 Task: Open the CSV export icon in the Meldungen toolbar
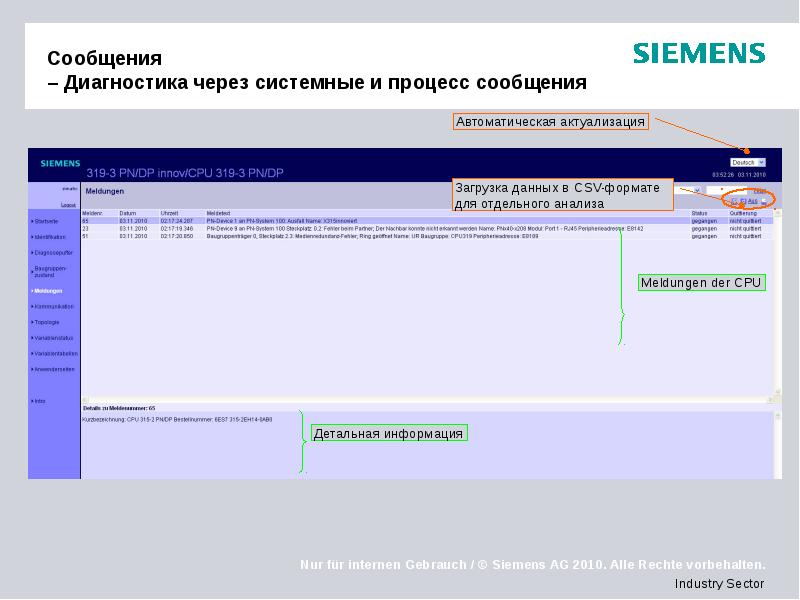click(x=733, y=200)
